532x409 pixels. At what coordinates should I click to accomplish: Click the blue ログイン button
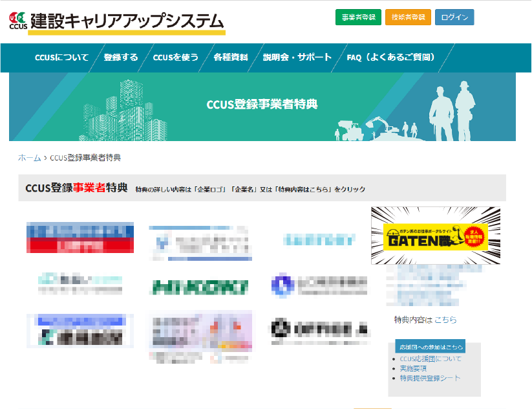(x=454, y=17)
